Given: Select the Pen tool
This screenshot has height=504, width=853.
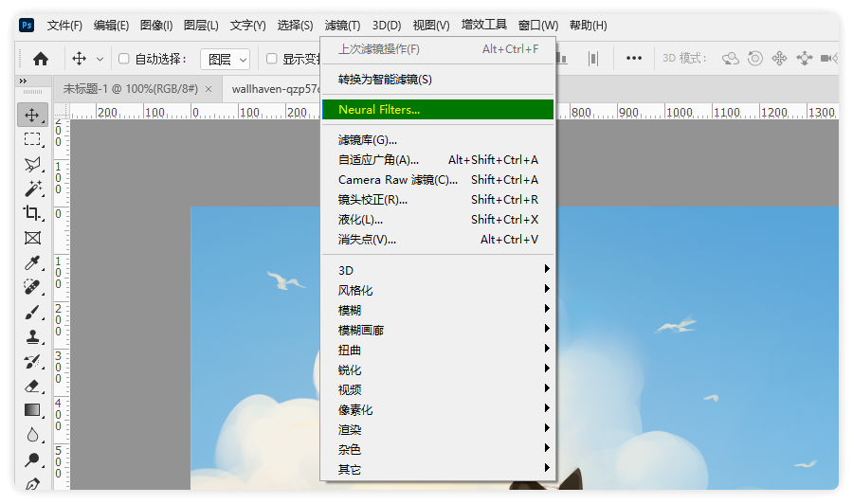Looking at the screenshot, I should pos(32,483).
